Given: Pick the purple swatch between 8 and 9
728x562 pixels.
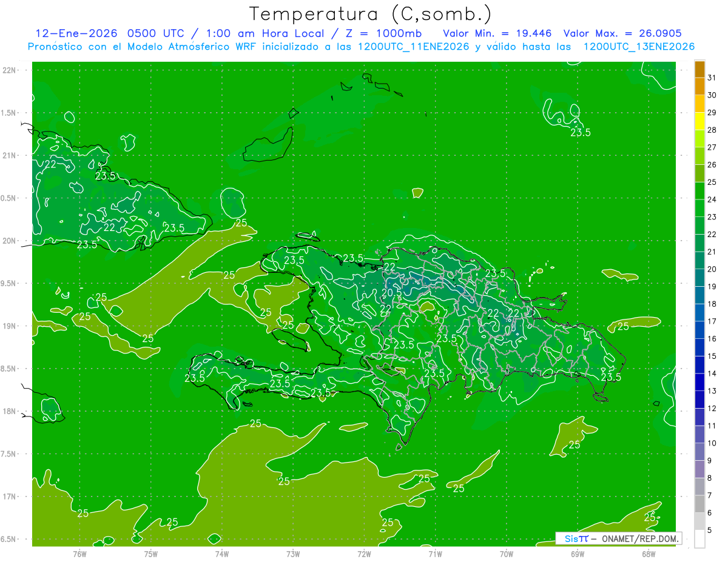Looking at the screenshot, I should (699, 469).
